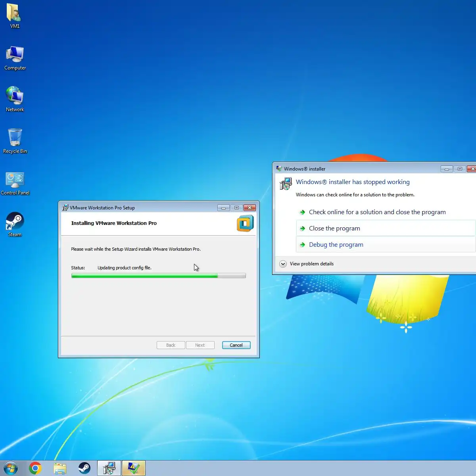Viewport: 476px width, 476px height.
Task: Click 'Windows installer has stopped working' heading
Action: [x=353, y=182]
